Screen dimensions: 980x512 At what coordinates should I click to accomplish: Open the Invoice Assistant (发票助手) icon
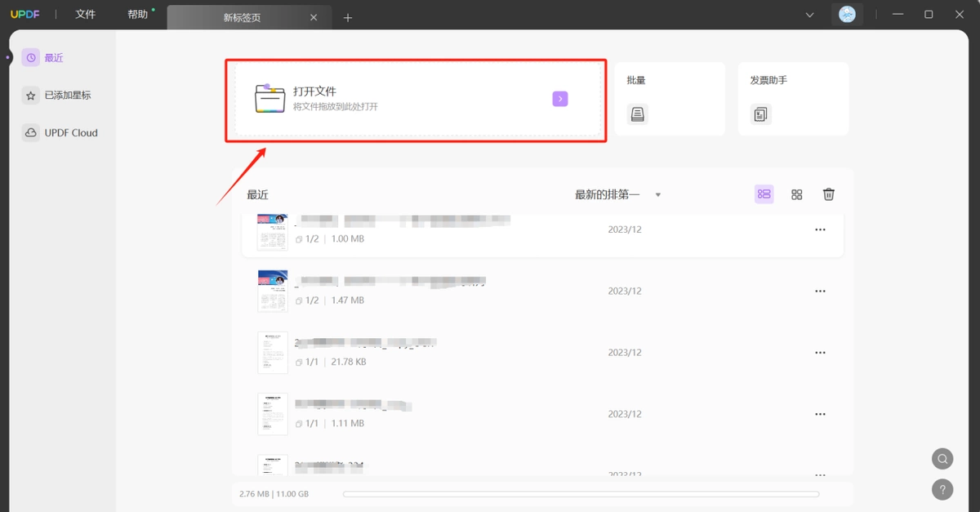point(760,114)
